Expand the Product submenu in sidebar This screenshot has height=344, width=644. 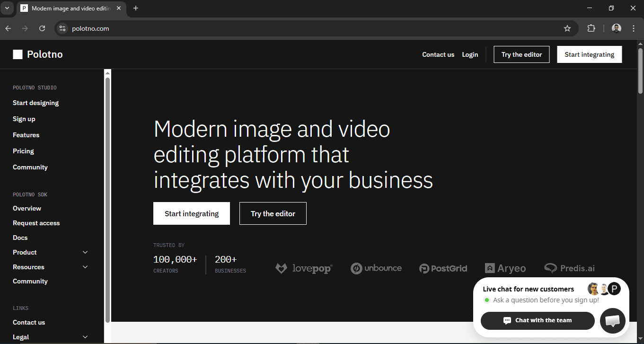pyautogui.click(x=85, y=252)
